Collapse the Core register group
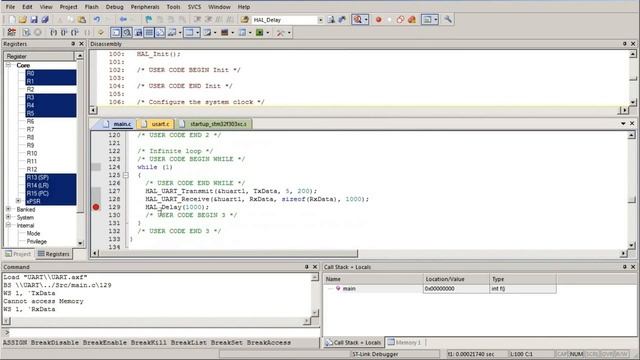Image resolution: width=640 pixels, height=360 pixels. 8,65
